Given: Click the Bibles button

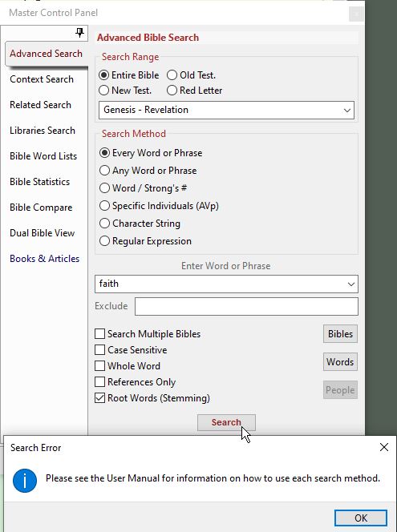Looking at the screenshot, I should click(x=340, y=334).
